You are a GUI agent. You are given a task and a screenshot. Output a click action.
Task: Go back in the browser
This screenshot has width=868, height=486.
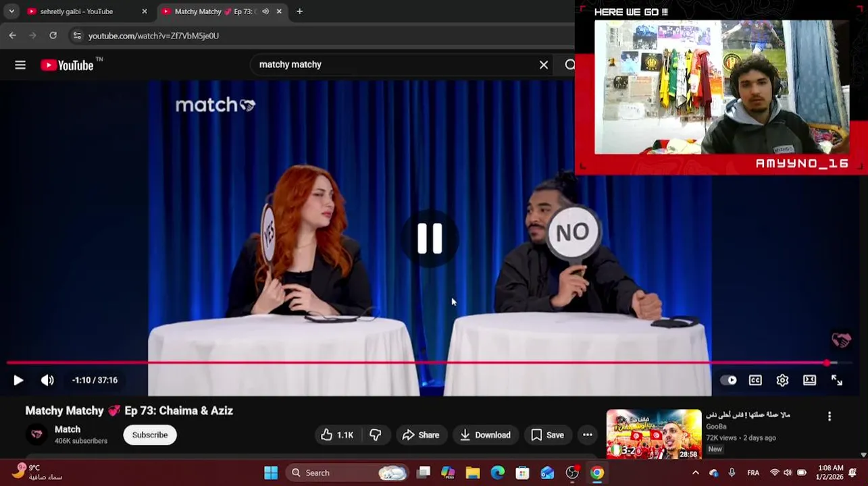click(12, 35)
